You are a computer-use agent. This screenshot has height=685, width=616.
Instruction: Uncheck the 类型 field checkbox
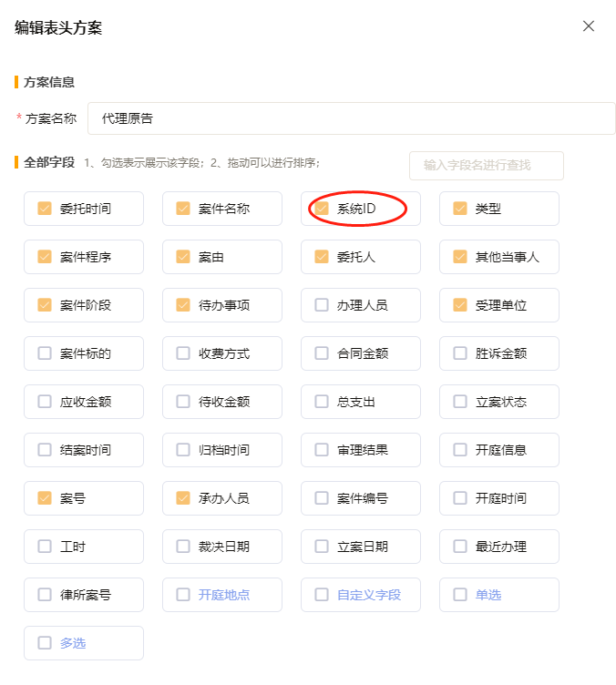point(460,209)
